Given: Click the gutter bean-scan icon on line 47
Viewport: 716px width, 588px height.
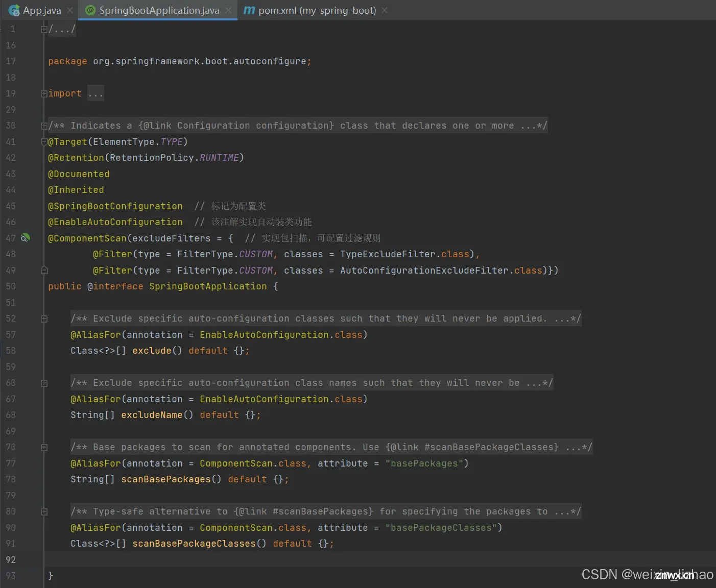Looking at the screenshot, I should click(25, 238).
